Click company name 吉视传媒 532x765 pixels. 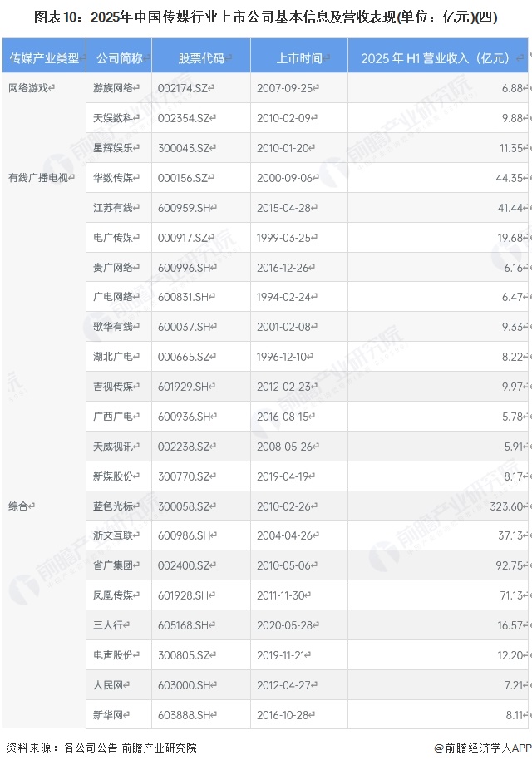[x=113, y=387]
